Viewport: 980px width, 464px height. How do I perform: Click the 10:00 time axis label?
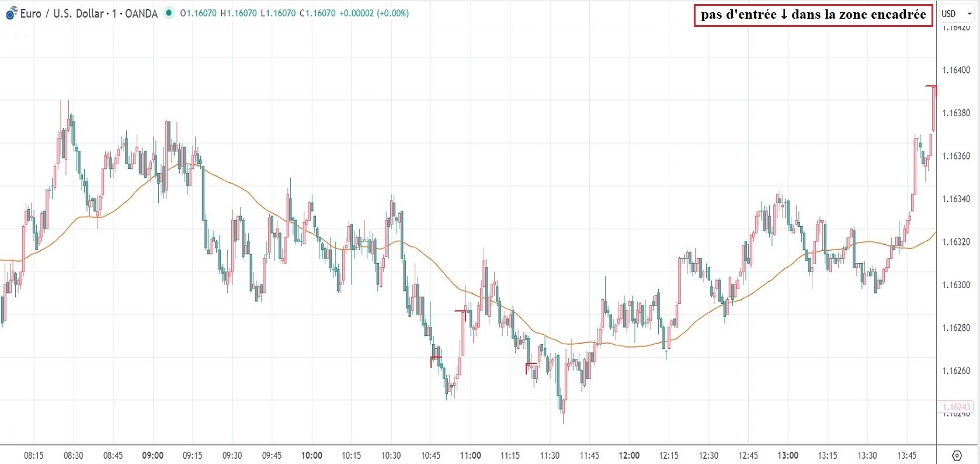[x=312, y=456]
